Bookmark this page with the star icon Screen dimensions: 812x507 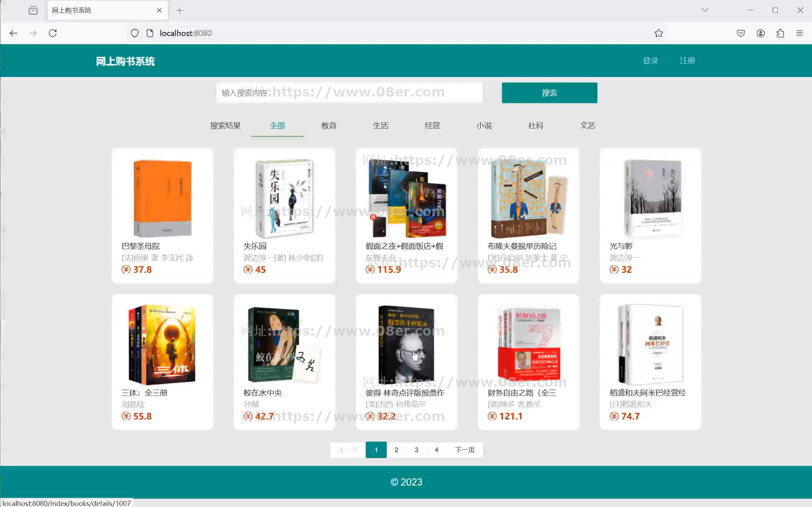coord(659,33)
